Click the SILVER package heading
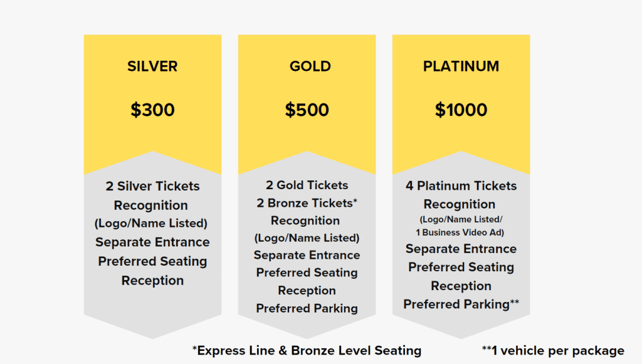Image resolution: width=642 pixels, height=364 pixels. click(152, 66)
